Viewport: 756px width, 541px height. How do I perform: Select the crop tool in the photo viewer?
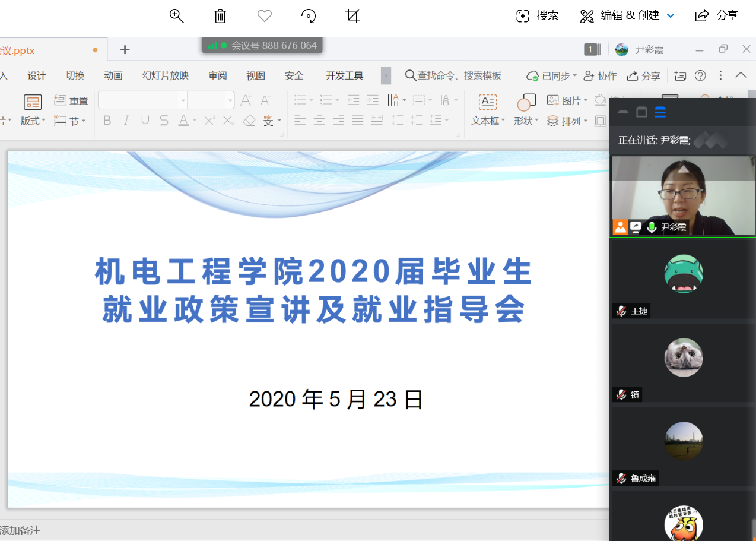tap(352, 16)
